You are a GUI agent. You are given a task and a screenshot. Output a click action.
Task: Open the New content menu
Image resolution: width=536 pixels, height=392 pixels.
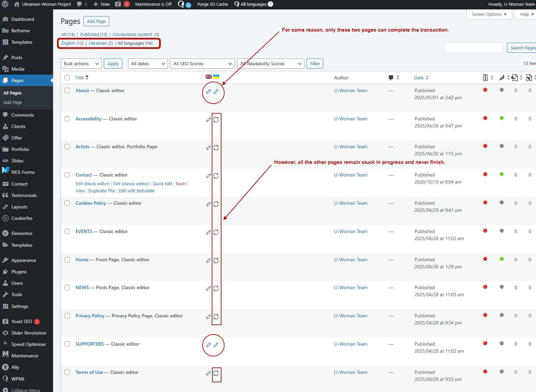tap(101, 4)
